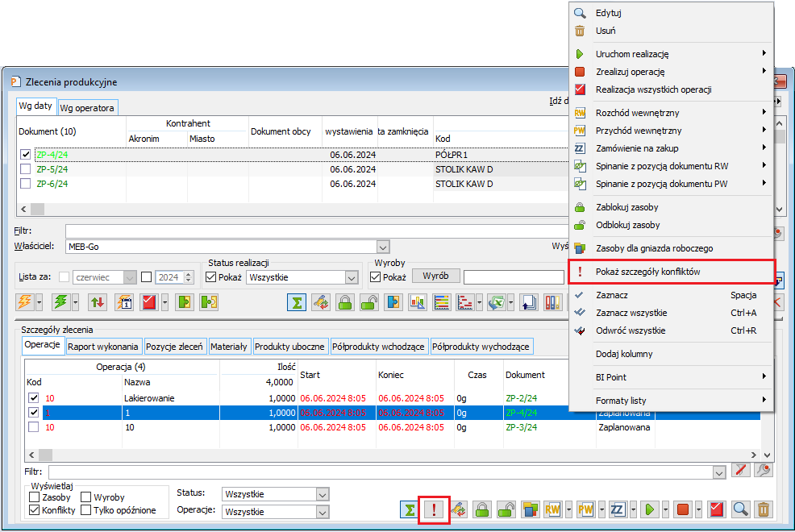Expand the Zrealizuj operację submenu
The width and height of the screenshot is (795, 532).
pyautogui.click(x=672, y=72)
